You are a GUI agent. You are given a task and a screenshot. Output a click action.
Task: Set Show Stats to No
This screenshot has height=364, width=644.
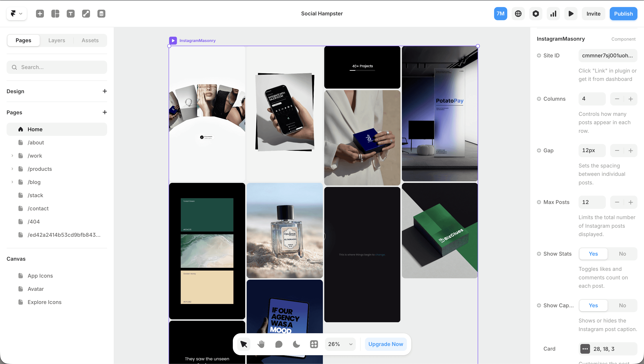click(622, 254)
